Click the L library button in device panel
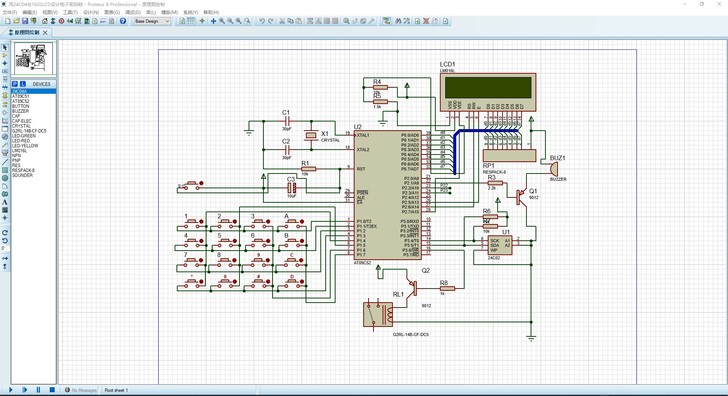This screenshot has width=728, height=396. coord(22,84)
